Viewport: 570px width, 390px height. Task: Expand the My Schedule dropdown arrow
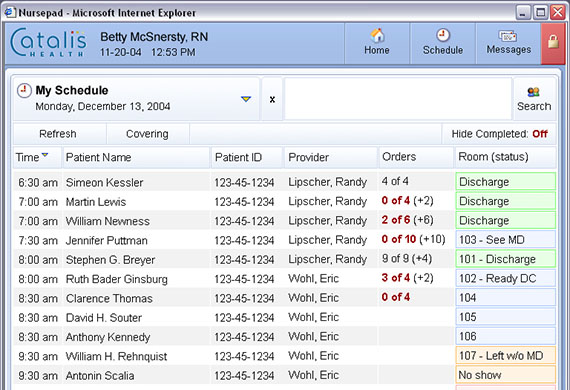pos(246,99)
